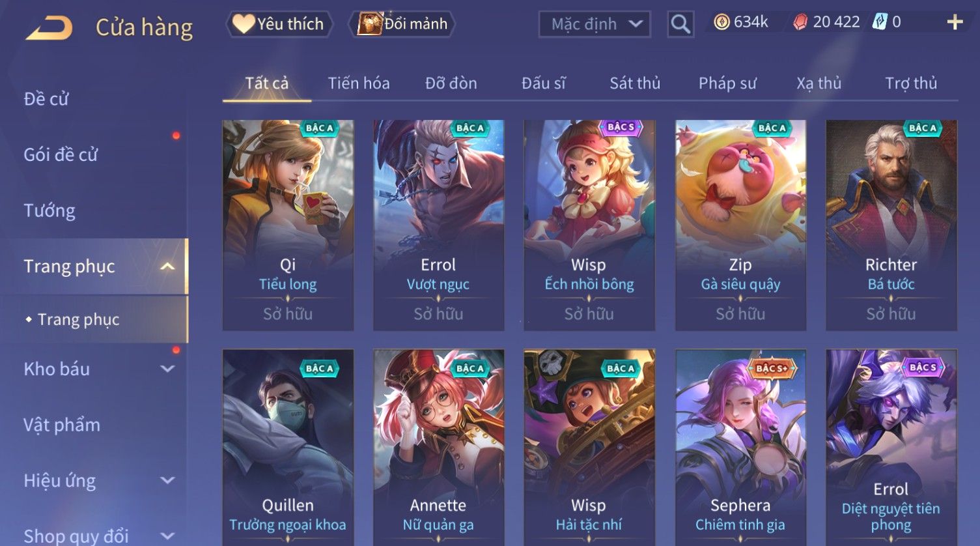Click the back arrow icon
Image resolution: width=980 pixels, height=546 pixels.
49,27
